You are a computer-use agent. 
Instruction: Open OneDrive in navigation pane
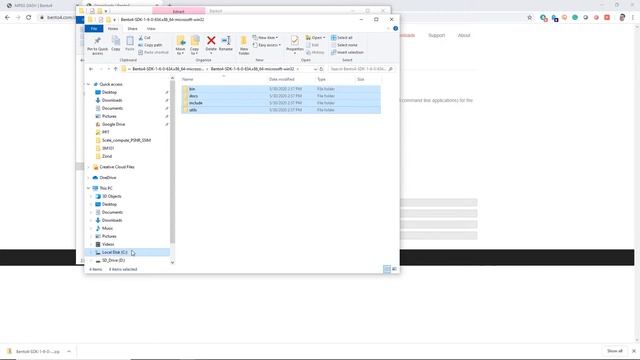point(107,178)
